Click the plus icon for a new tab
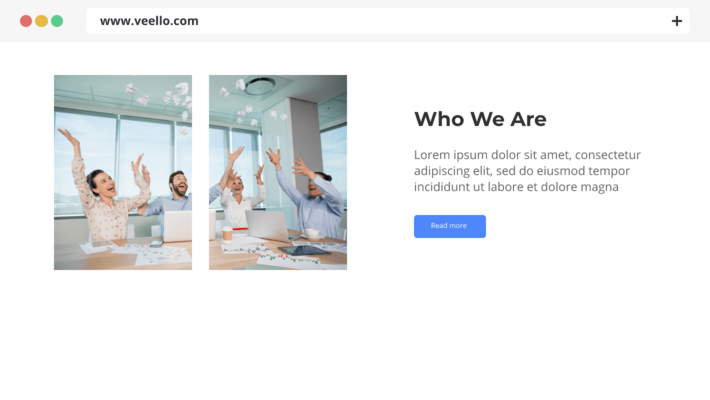The image size is (710, 400). coord(676,21)
